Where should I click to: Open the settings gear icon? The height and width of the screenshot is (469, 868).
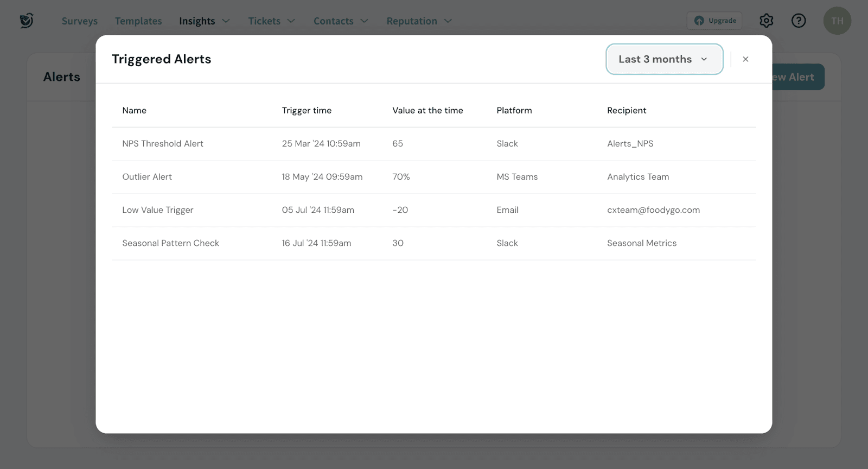[x=766, y=21]
